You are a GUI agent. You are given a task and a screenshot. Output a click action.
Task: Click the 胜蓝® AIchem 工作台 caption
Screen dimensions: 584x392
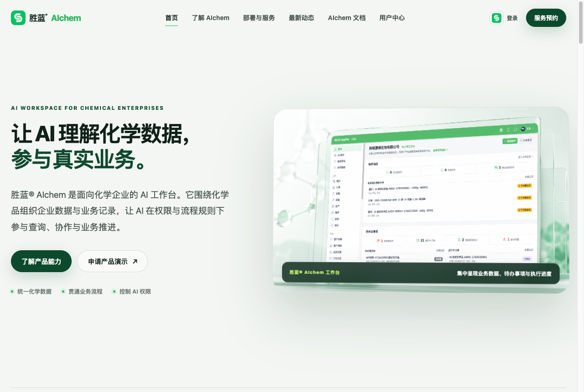315,272
